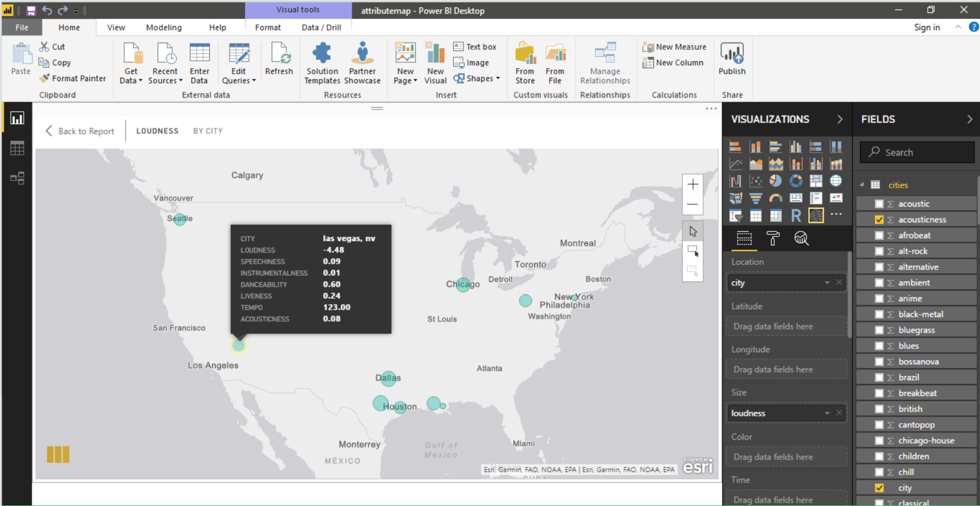Add a New Column
The width and height of the screenshot is (980, 506).
click(x=673, y=63)
